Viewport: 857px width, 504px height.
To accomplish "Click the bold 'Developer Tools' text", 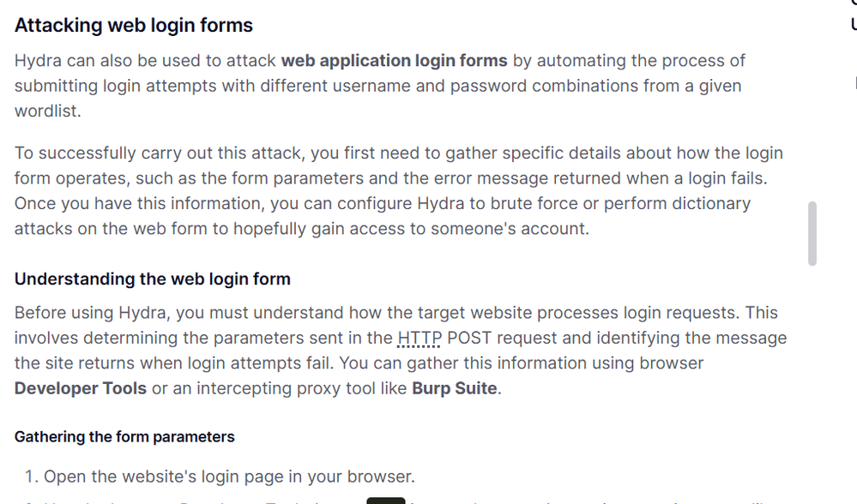I will pos(81,388).
